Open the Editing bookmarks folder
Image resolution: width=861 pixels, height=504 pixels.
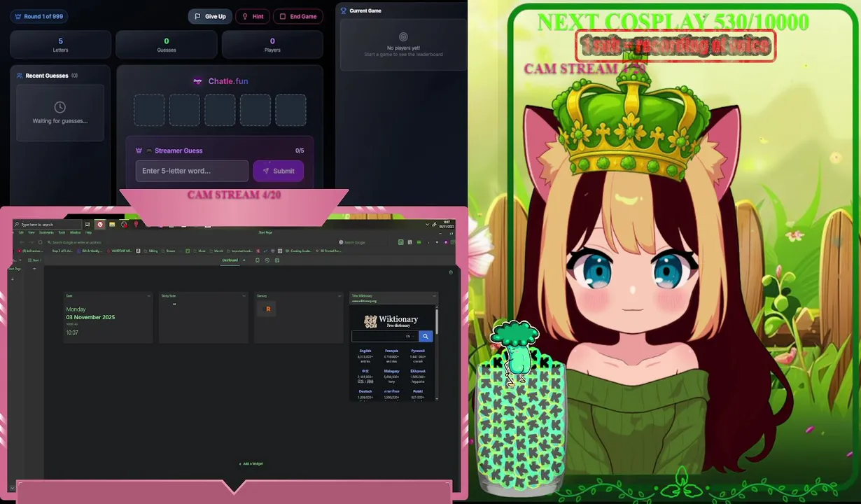tap(150, 251)
